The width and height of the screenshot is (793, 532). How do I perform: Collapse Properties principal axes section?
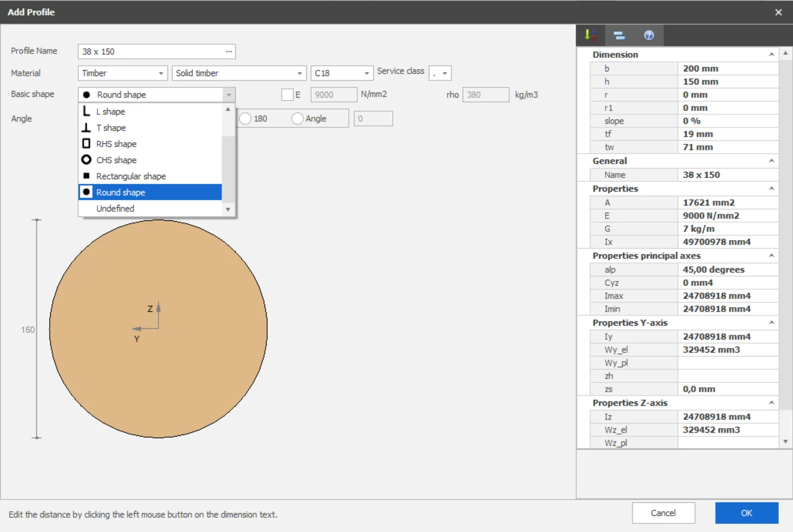[x=771, y=256]
